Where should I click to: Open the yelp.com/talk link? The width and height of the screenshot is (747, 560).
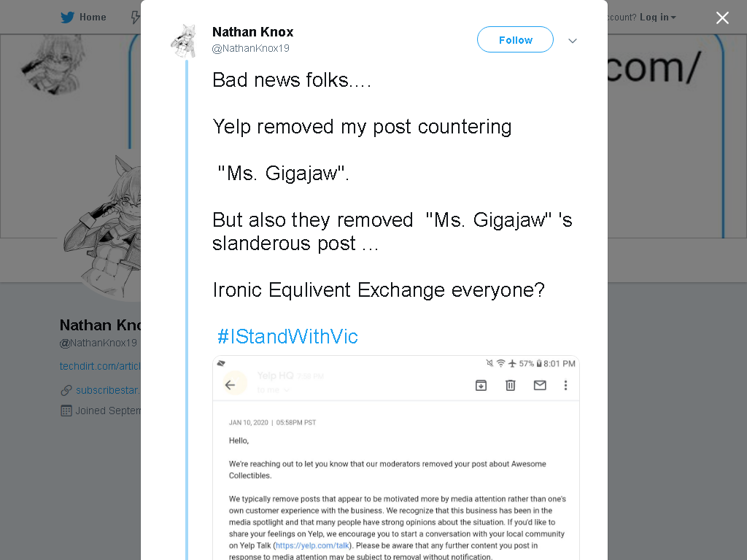click(x=312, y=545)
